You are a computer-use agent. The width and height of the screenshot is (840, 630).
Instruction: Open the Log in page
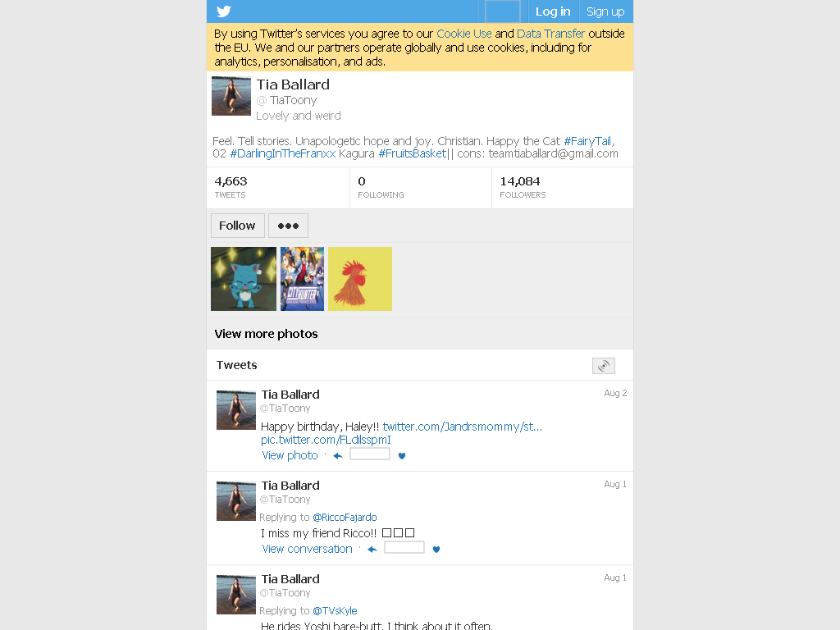pyautogui.click(x=553, y=11)
